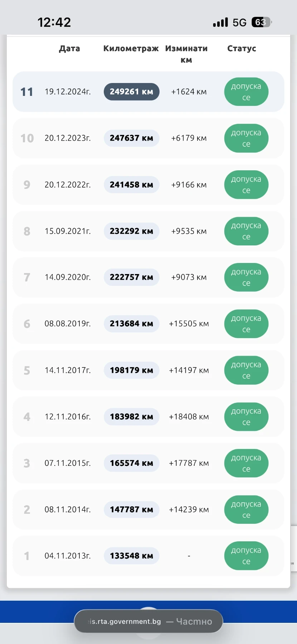Viewport: 297px width, 644px height.
Task: Tap the row number 8 label
Action: pos(27,231)
